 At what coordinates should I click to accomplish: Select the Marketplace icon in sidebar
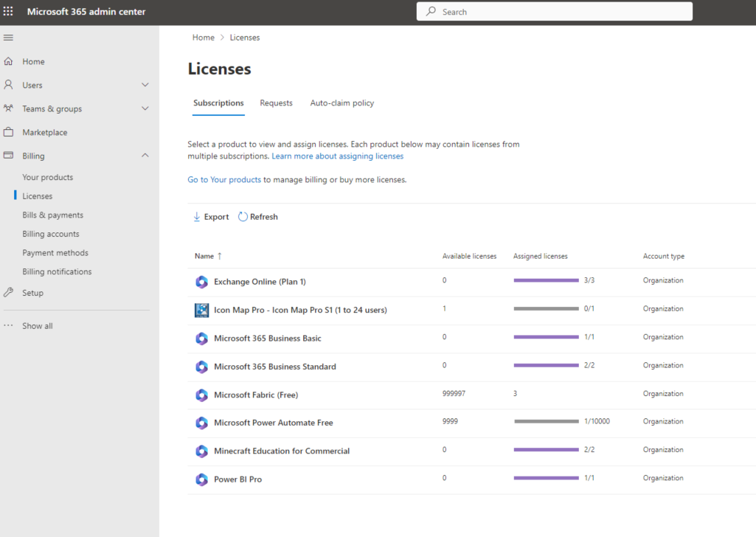(9, 132)
